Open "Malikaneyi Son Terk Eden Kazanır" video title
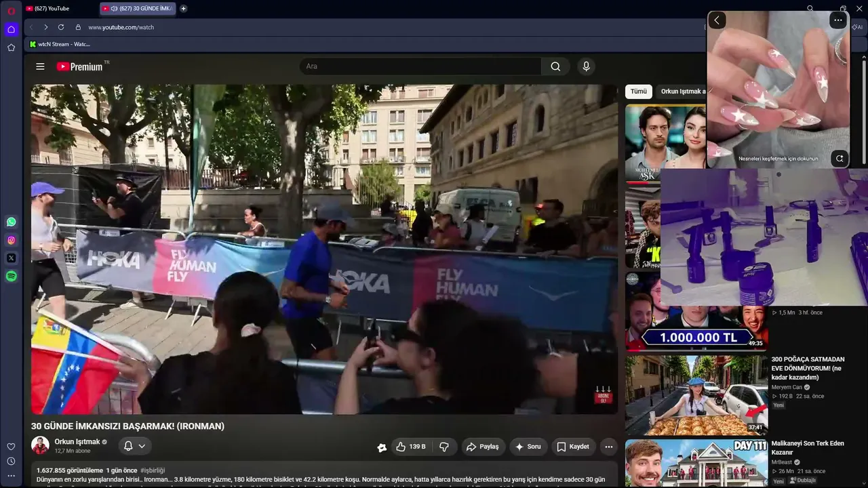868x488 pixels. coord(808,447)
